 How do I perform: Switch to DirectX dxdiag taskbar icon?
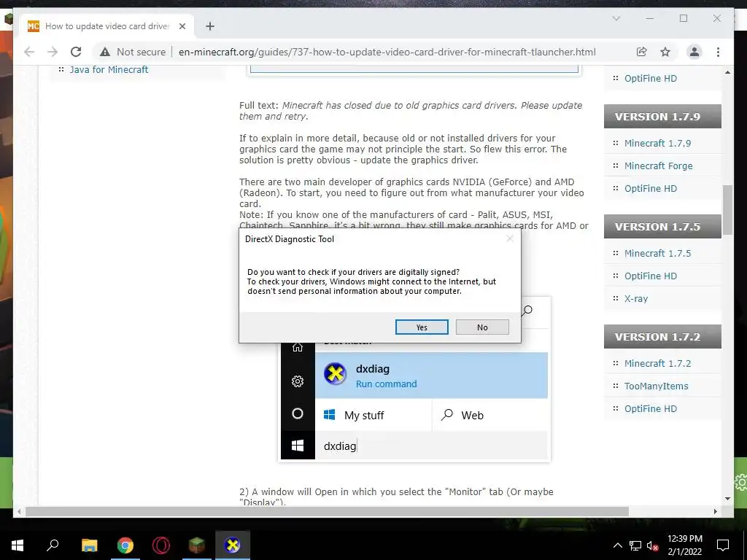[x=233, y=545]
